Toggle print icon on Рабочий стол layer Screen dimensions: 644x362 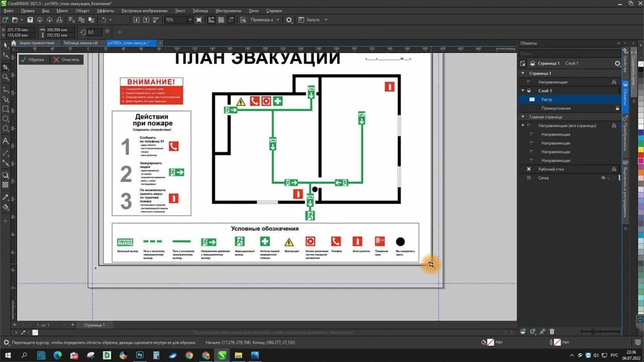[x=614, y=169]
